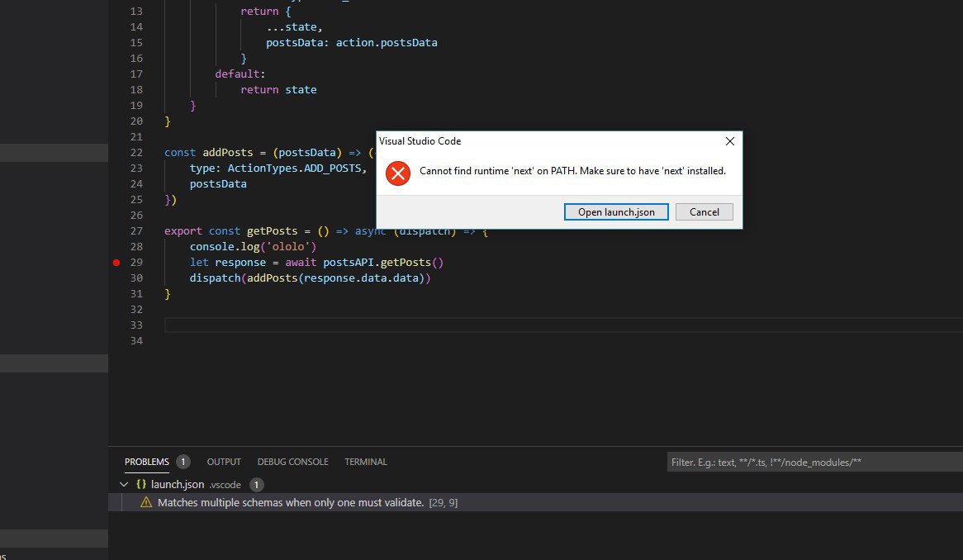
Task: Click the red error icon in dialog
Action: pos(398,173)
